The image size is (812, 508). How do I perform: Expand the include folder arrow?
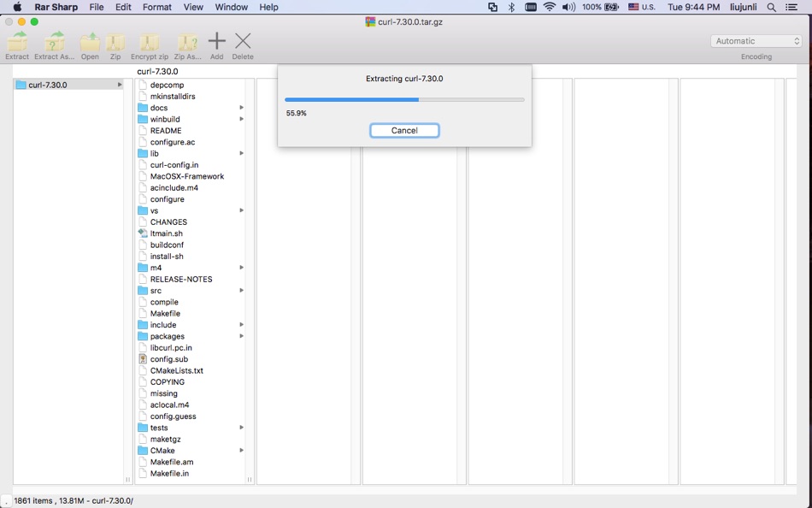(241, 324)
